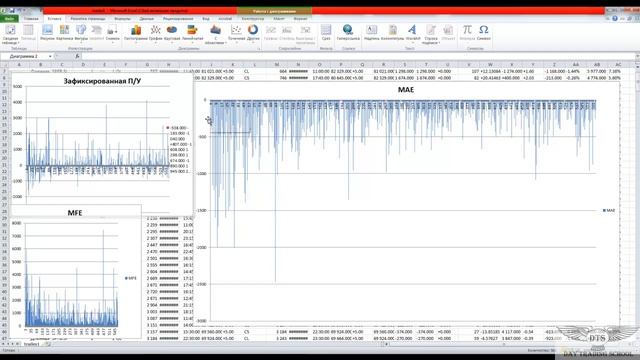
Task: Select the Зафиксированная П/У chart title
Action: pos(102,81)
